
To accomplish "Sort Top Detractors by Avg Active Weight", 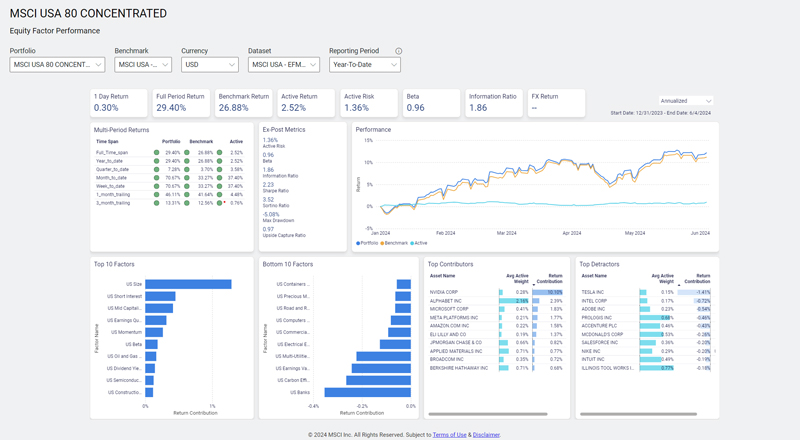I will [x=663, y=279].
